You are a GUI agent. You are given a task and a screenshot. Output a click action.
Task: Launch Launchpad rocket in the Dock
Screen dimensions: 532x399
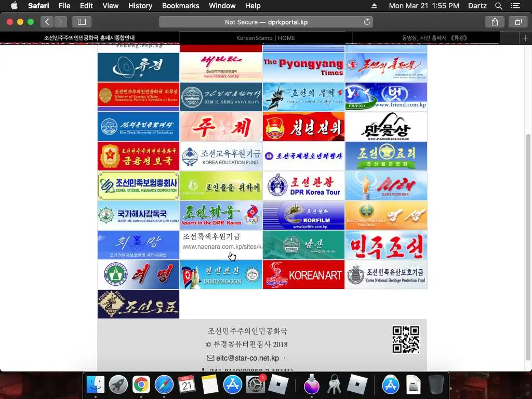tap(118, 385)
